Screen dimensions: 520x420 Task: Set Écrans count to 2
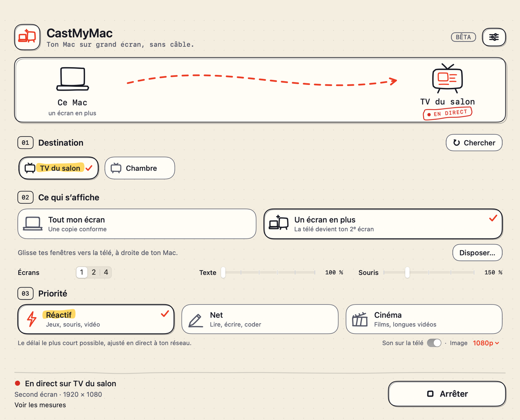(94, 272)
